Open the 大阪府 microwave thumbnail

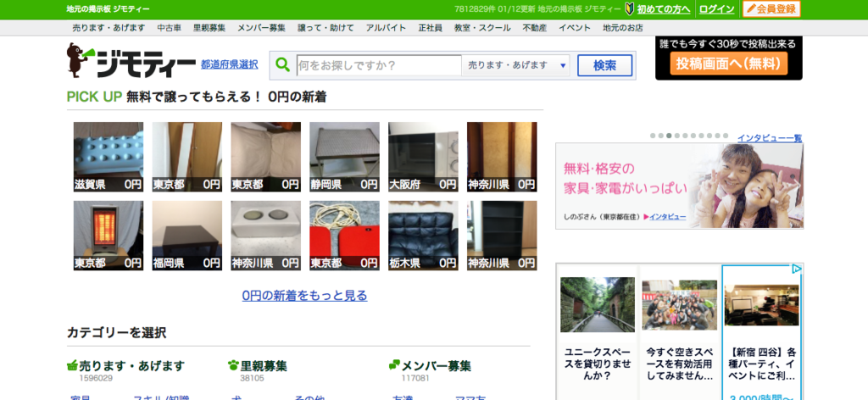(423, 157)
